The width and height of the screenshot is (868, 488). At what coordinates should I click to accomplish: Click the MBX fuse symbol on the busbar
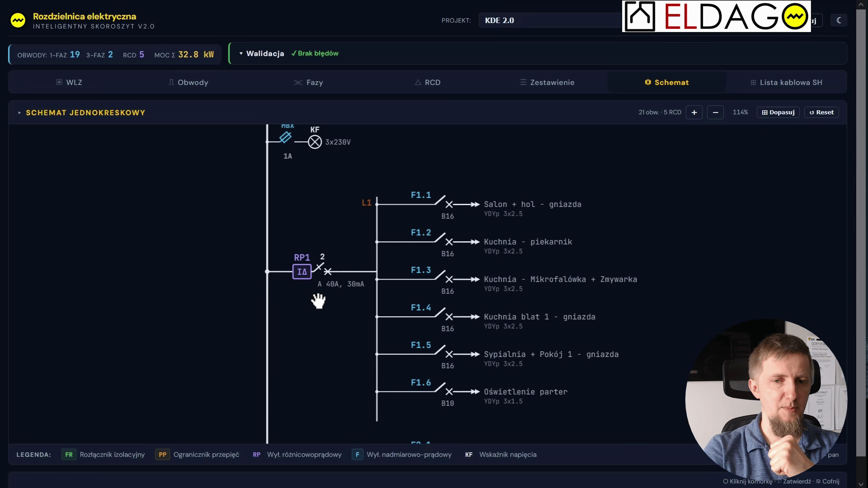pos(285,137)
